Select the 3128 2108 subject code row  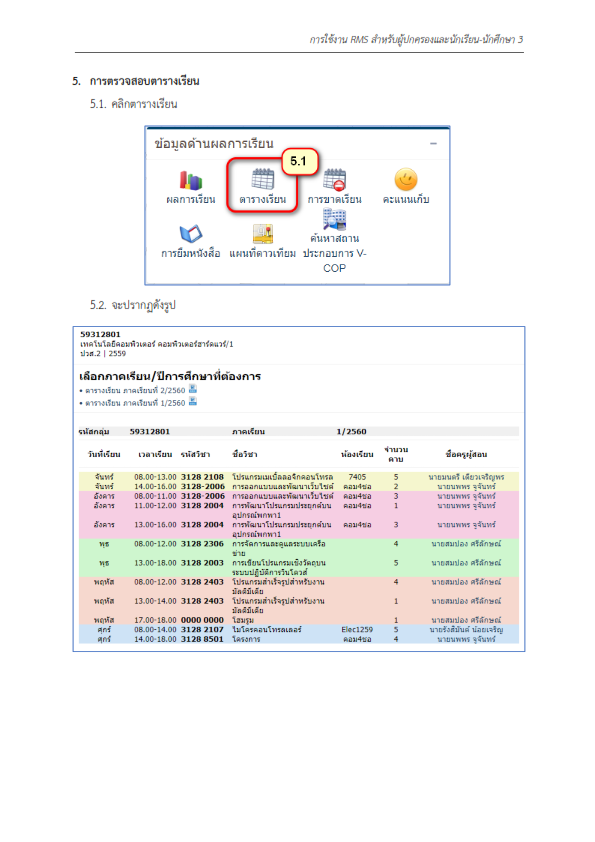tap(299, 477)
